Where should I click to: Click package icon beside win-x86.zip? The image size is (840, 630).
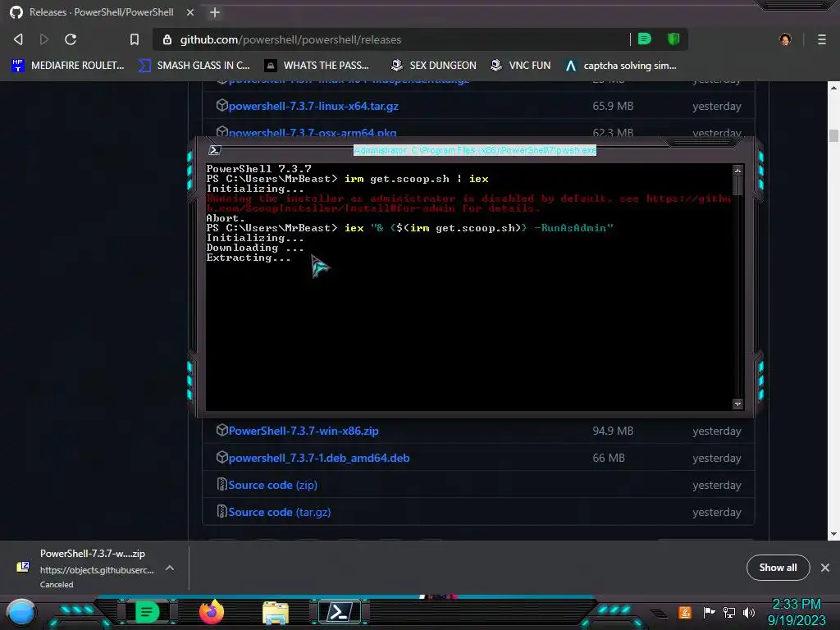pos(221,430)
